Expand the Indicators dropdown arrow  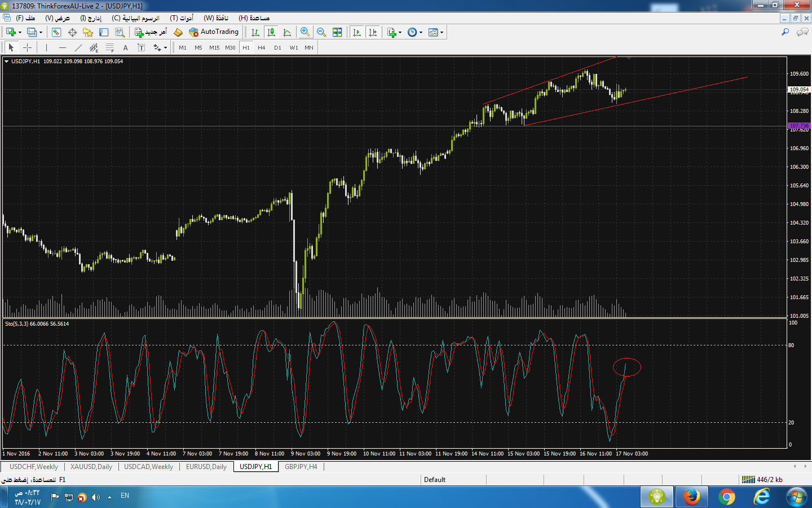(x=400, y=32)
